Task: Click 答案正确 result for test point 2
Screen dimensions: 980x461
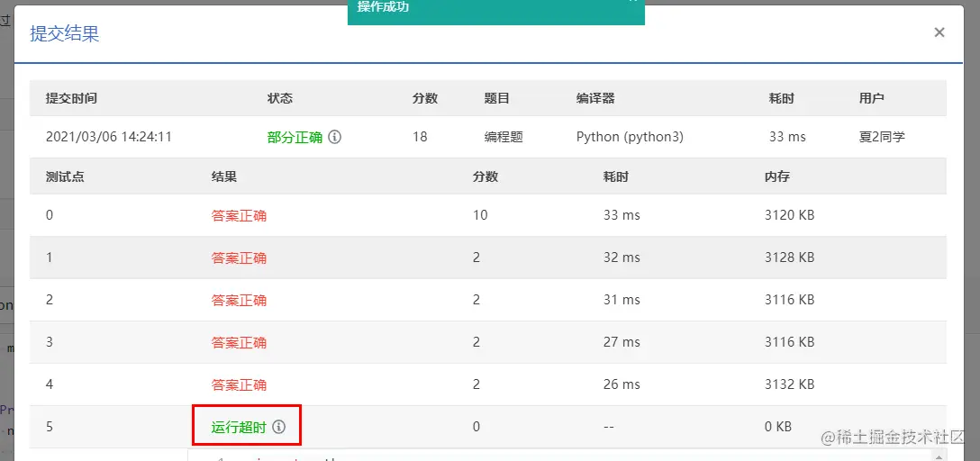Action: [x=239, y=301]
